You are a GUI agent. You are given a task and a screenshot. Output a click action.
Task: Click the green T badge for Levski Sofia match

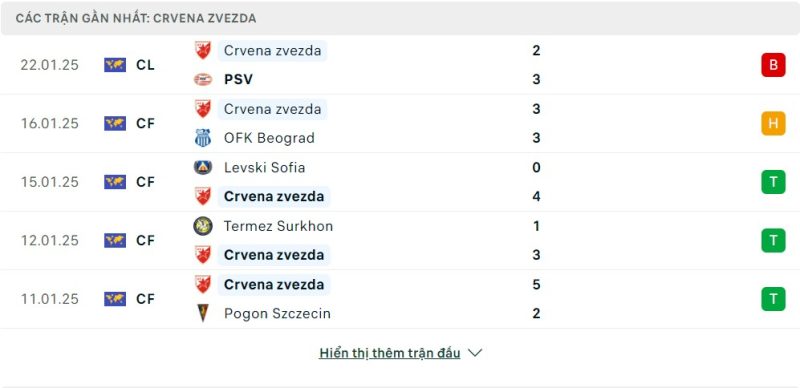773,182
